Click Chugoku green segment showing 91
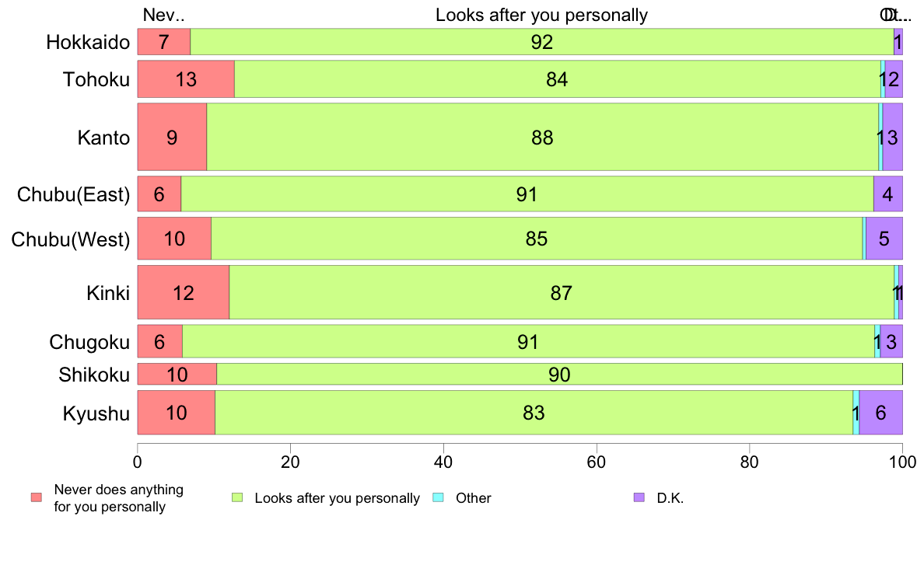924x572 pixels. [x=529, y=342]
